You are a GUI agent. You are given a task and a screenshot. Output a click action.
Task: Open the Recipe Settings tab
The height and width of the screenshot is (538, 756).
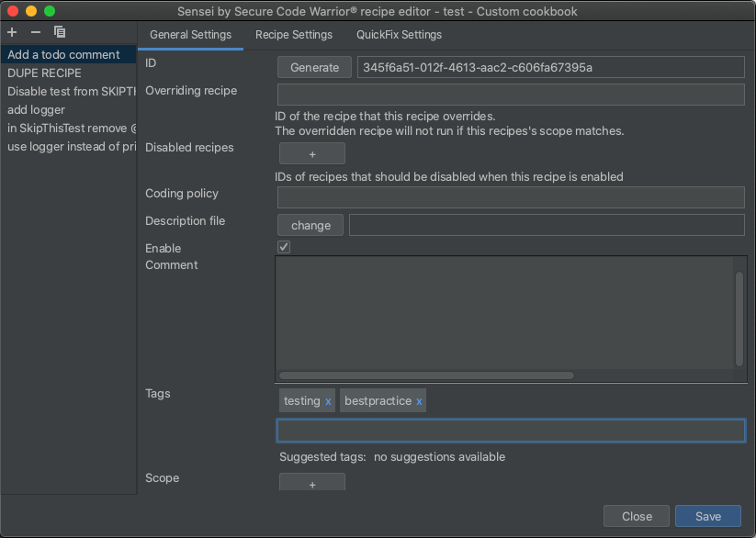click(x=294, y=35)
